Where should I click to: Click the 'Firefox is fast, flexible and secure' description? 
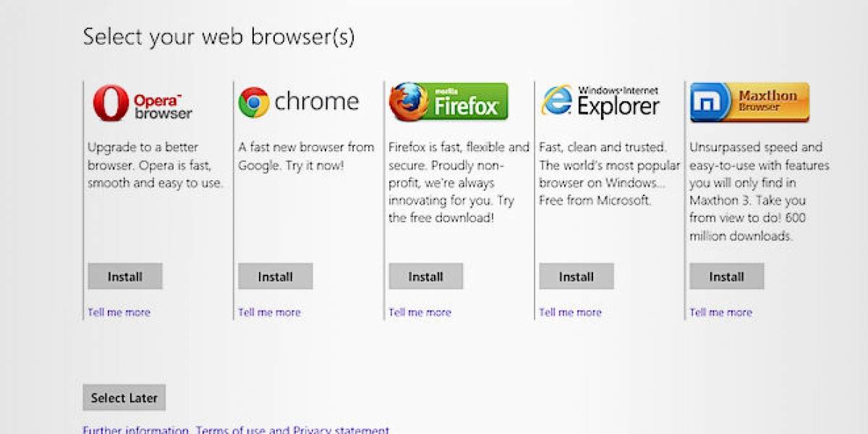pos(459,182)
